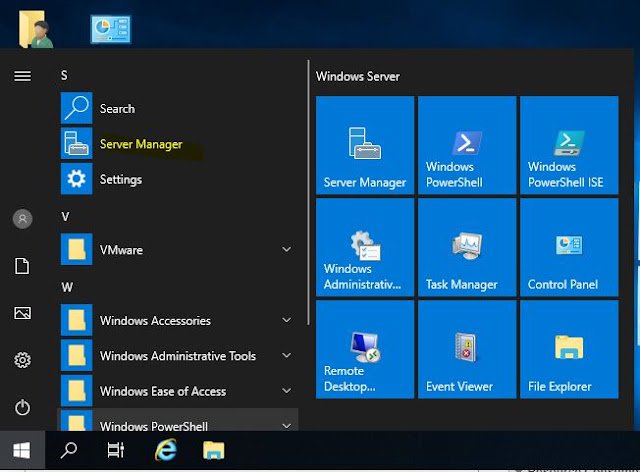Open Settings gear in Start sidebar

(22, 360)
